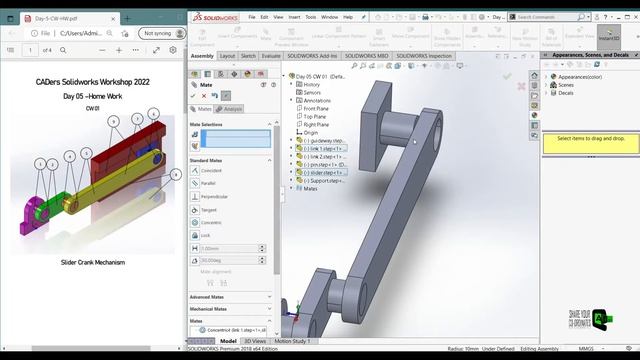Click the PDF viewer fit to page icon

point(156,50)
